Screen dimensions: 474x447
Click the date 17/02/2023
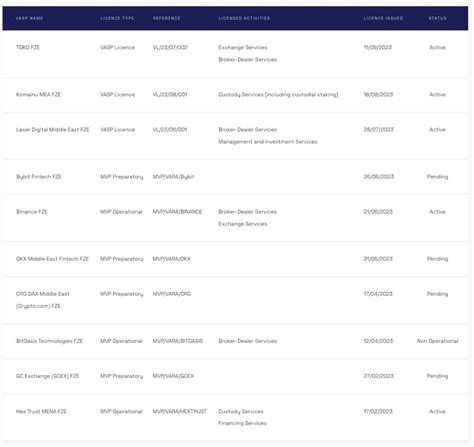tap(378, 411)
